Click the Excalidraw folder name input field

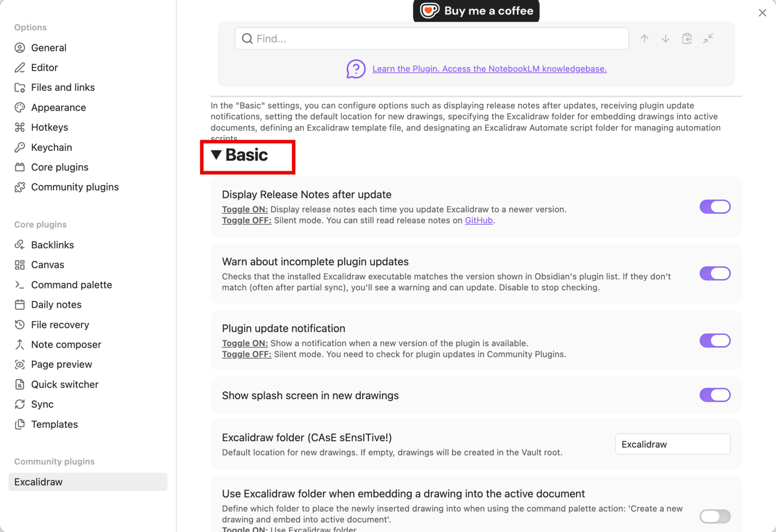coord(673,444)
